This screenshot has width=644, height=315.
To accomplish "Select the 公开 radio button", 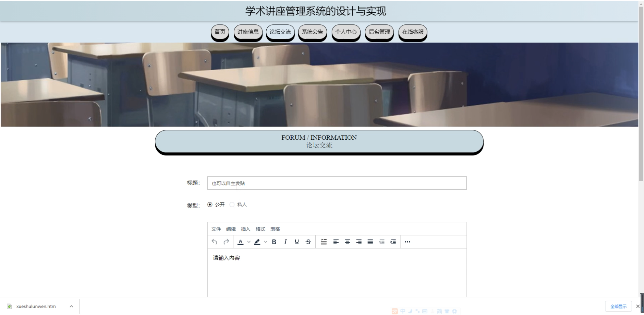I will point(210,205).
